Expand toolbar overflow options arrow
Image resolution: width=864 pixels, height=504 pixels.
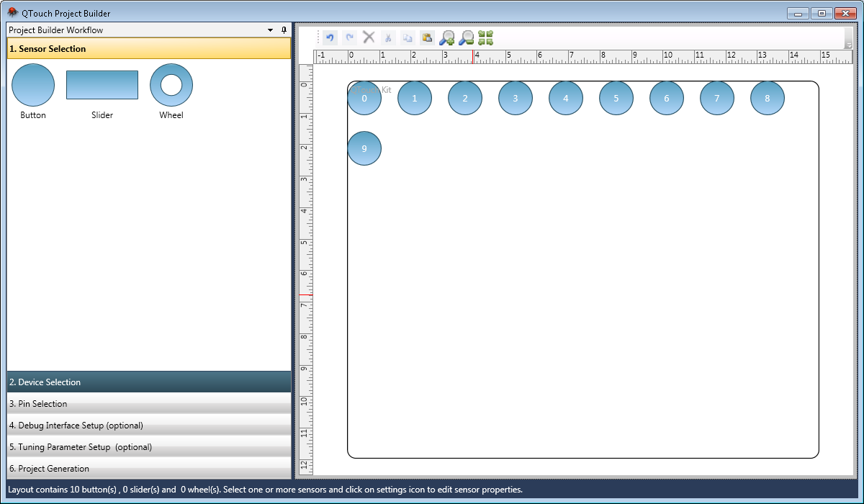tap(848, 44)
